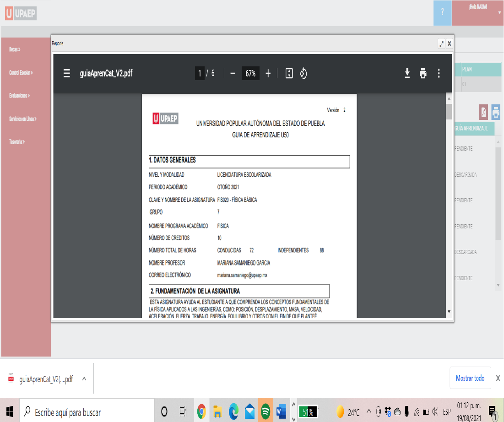Open the Evaluaciones menu item

tap(19, 96)
